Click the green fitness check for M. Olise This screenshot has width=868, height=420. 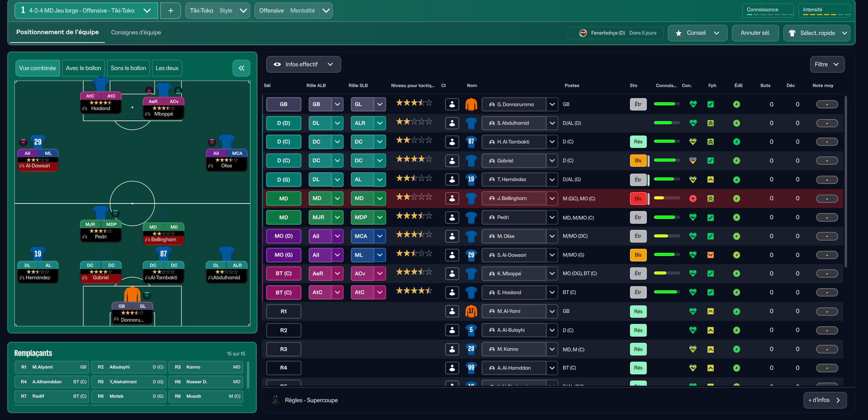click(711, 236)
